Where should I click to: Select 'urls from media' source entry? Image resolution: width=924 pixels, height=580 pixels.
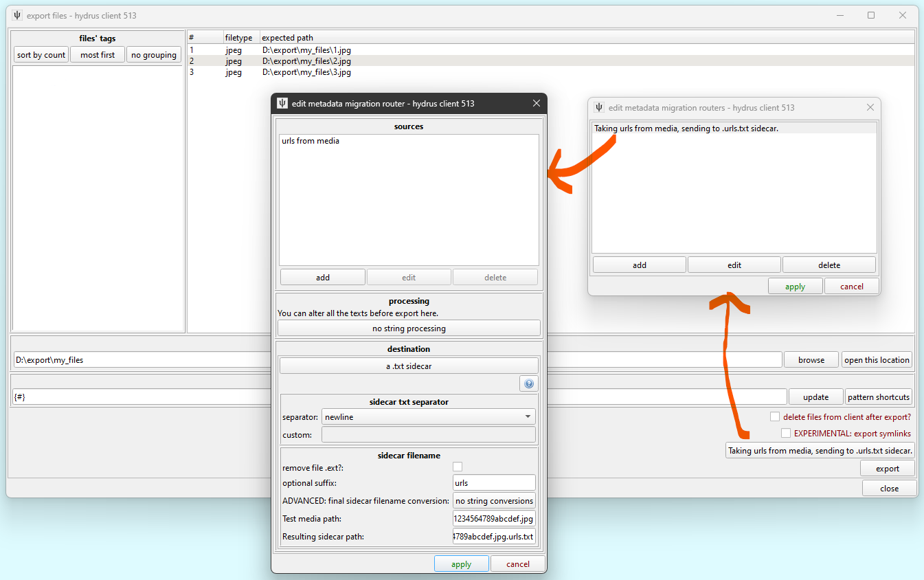coord(409,141)
